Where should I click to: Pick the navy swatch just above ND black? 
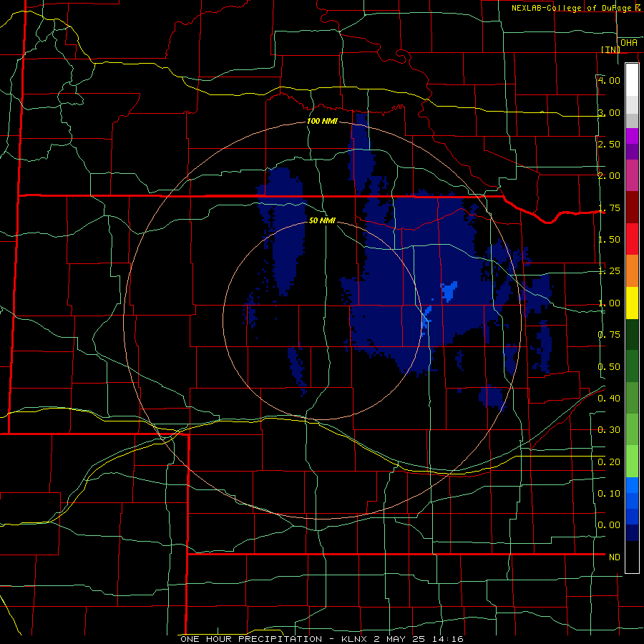pos(632,532)
